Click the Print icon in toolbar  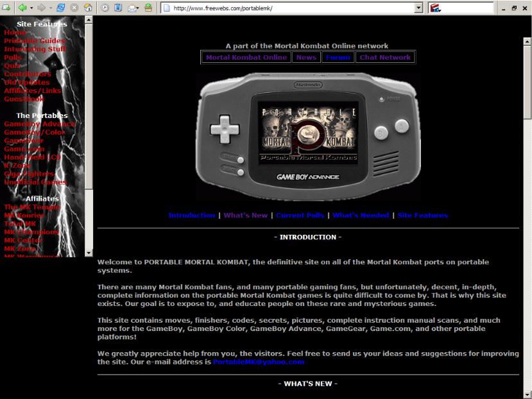(148, 8)
